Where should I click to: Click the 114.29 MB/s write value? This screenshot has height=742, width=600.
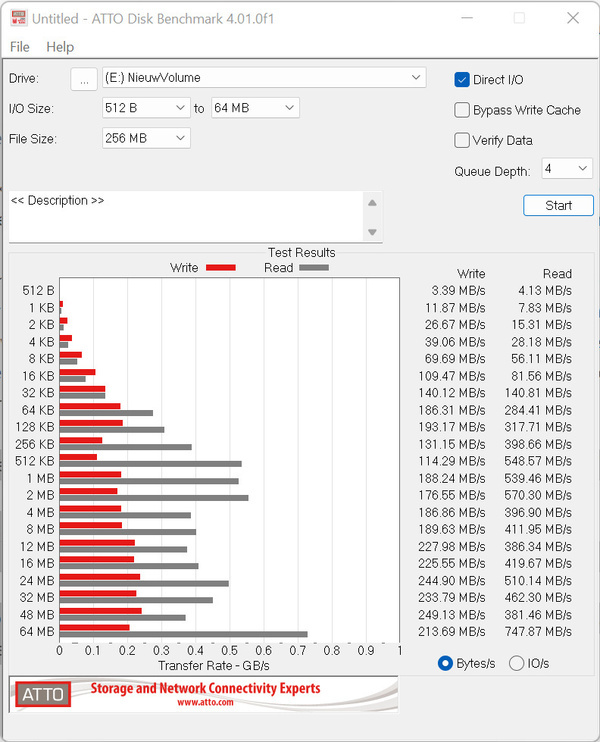452,461
